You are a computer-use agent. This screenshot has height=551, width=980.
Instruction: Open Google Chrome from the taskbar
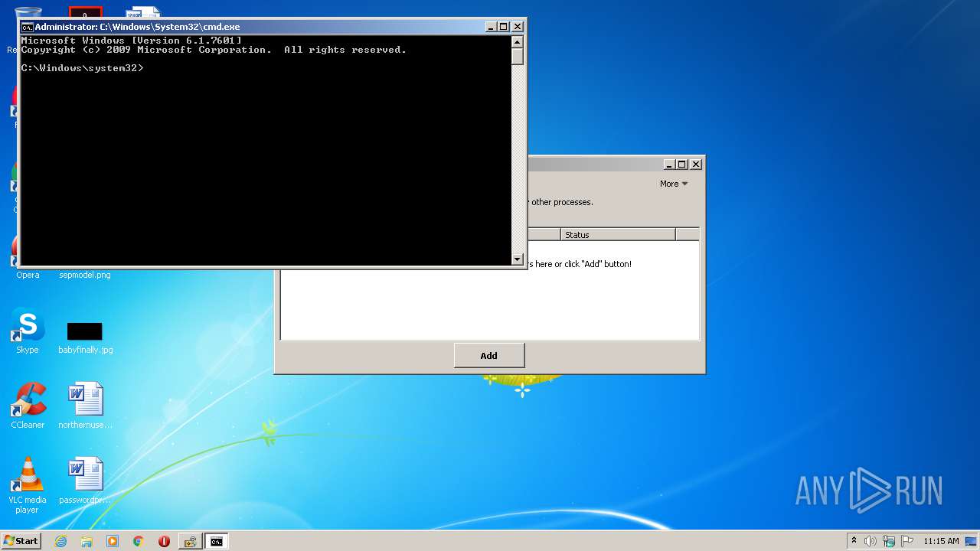point(139,541)
